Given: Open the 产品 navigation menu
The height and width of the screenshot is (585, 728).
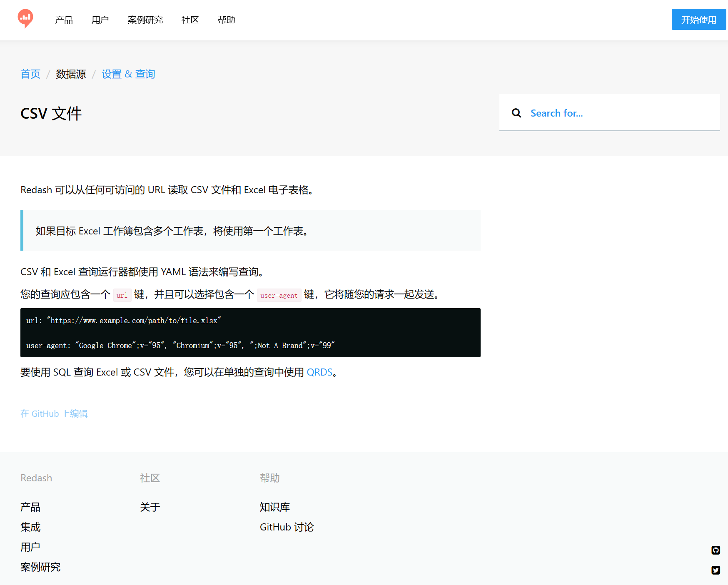Looking at the screenshot, I should (64, 20).
